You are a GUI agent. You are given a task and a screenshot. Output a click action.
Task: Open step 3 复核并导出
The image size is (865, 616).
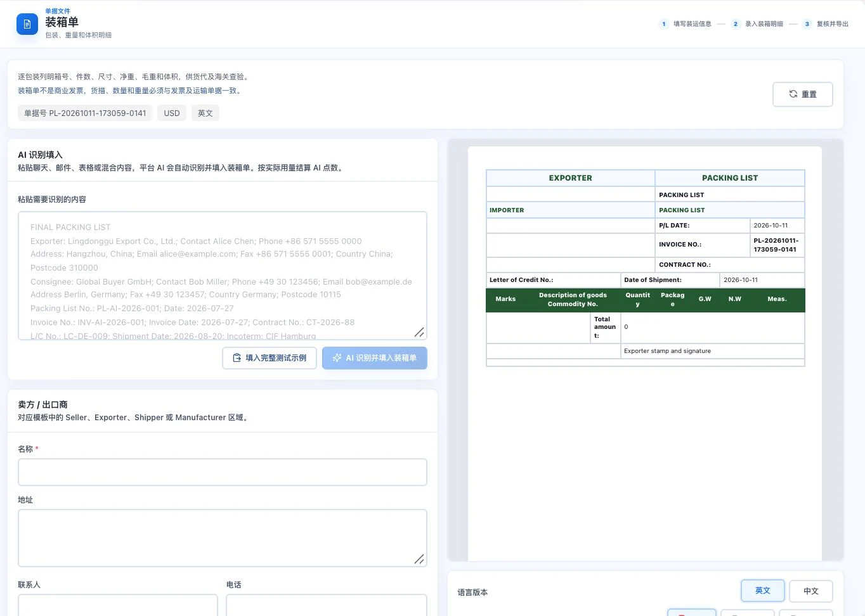point(826,24)
